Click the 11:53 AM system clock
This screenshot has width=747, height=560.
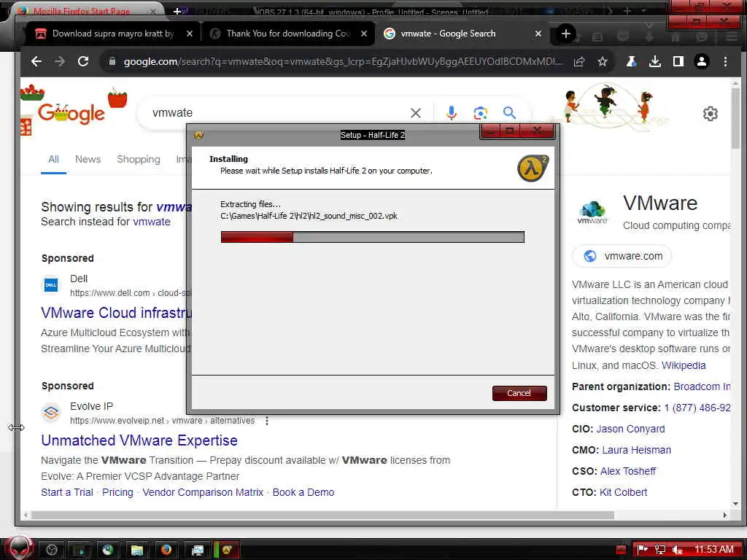[x=713, y=550]
